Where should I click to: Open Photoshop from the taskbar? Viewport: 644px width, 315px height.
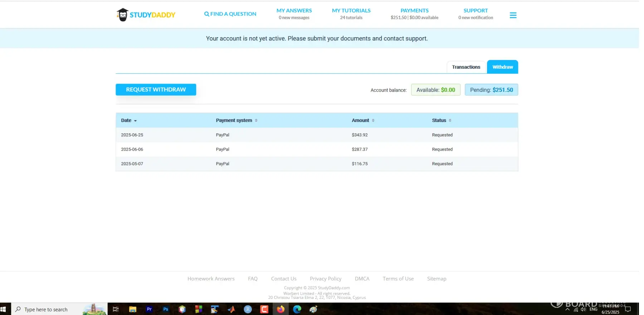point(166,309)
